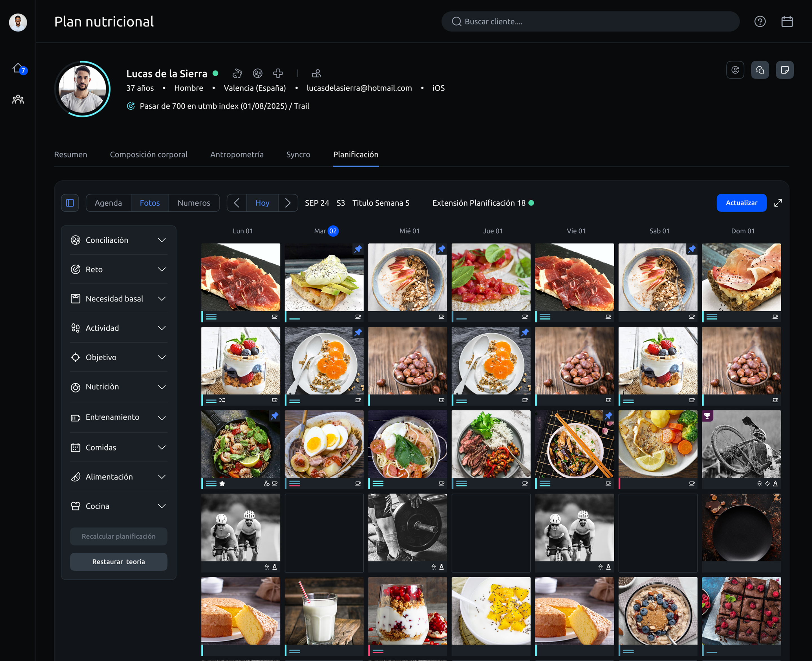Click the Restaurar teoría button
Screen dimensions: 812x661
pyautogui.click(x=118, y=562)
